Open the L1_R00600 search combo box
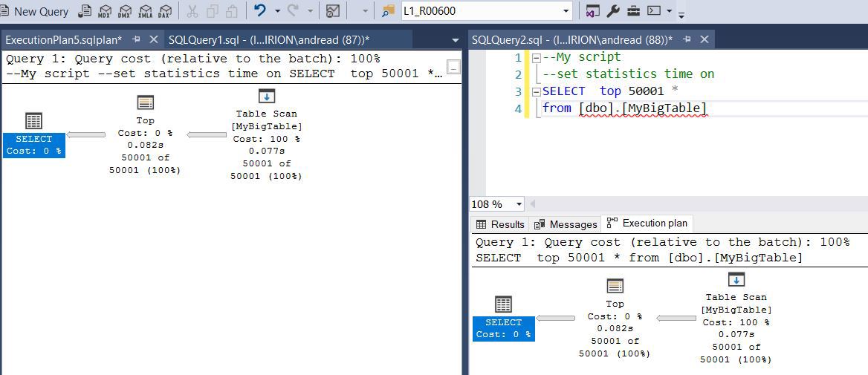Image resolution: width=868 pixels, height=375 pixels. pos(487,10)
